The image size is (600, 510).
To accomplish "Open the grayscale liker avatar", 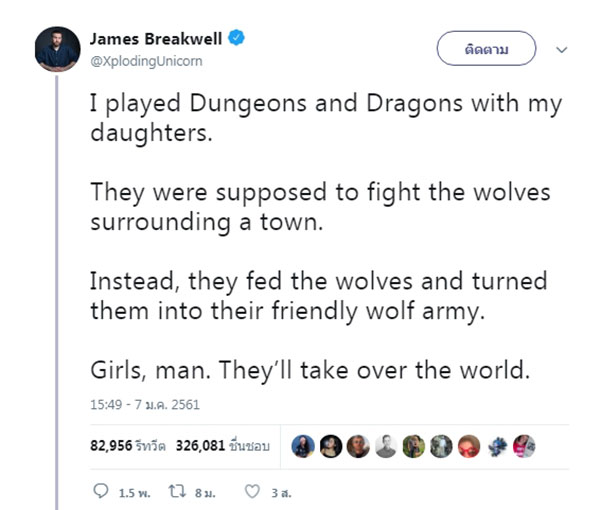I will [x=386, y=446].
